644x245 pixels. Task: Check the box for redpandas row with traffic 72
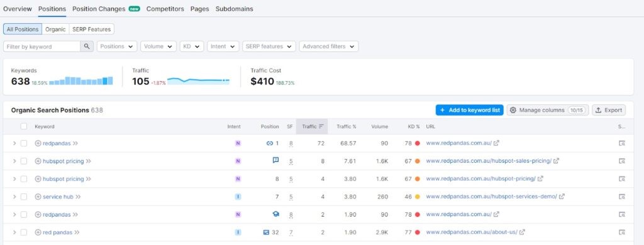[x=24, y=143]
